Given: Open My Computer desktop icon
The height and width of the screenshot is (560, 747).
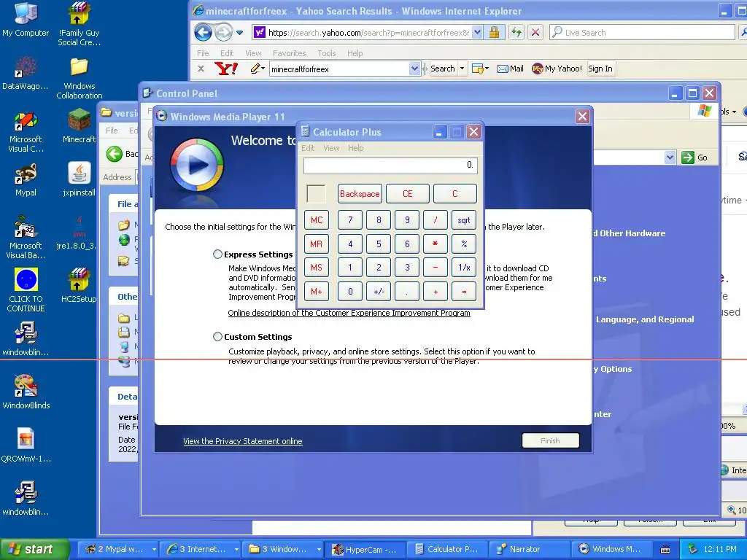Looking at the screenshot, I should (x=26, y=19).
